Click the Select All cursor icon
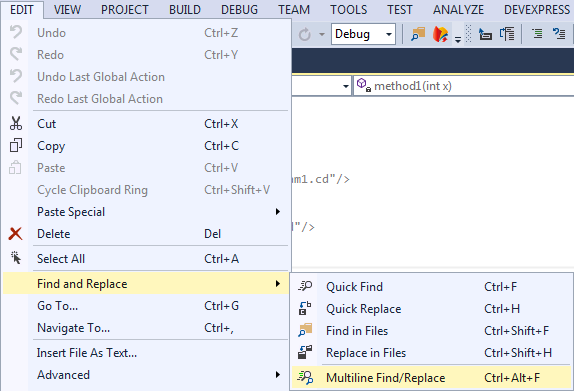 (x=16, y=258)
